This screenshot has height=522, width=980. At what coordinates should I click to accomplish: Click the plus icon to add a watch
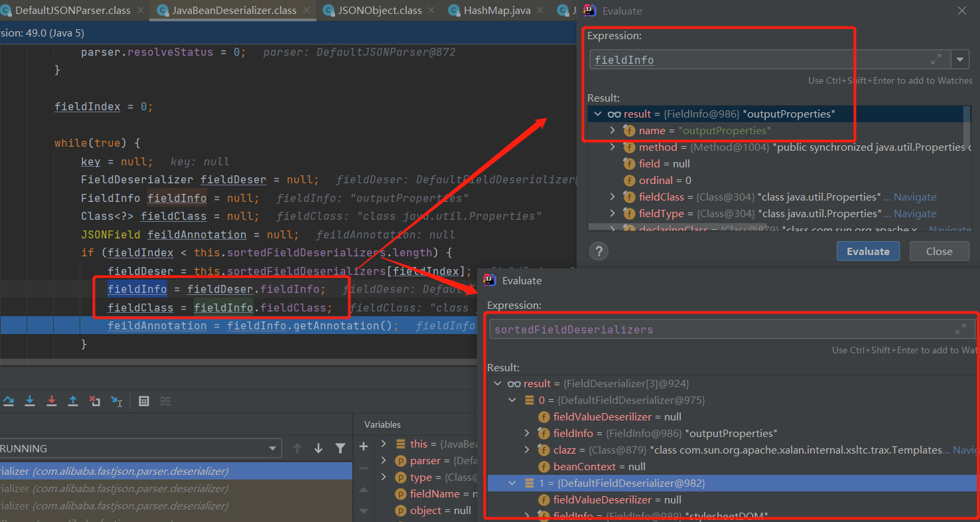[x=364, y=446]
